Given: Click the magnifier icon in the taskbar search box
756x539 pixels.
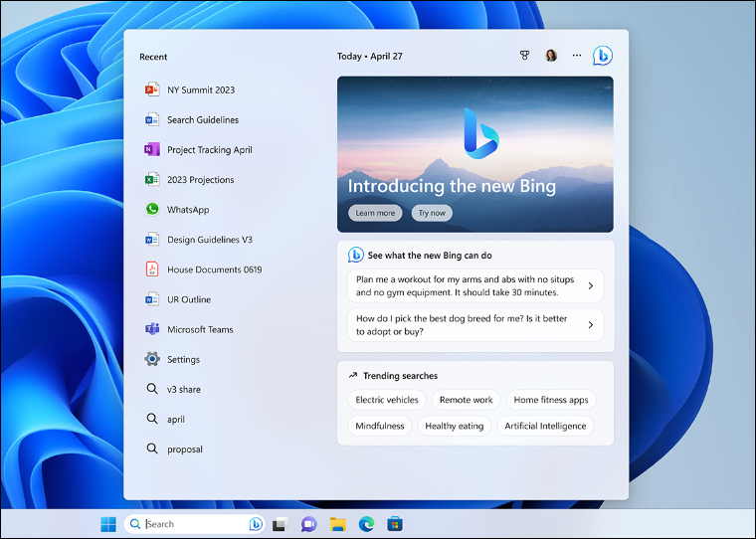Looking at the screenshot, I should click(x=135, y=524).
